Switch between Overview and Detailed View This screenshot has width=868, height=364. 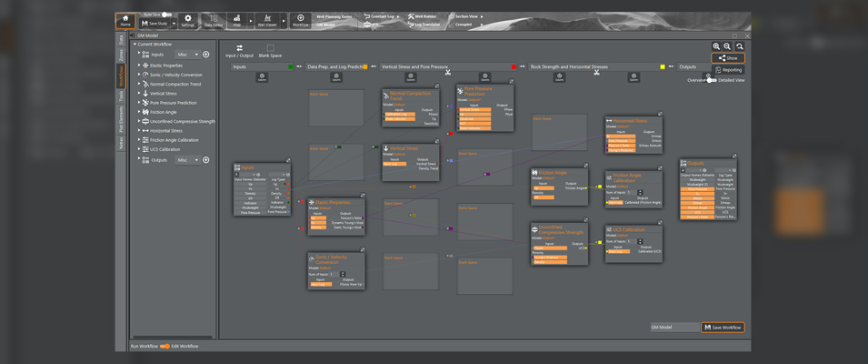[x=711, y=80]
